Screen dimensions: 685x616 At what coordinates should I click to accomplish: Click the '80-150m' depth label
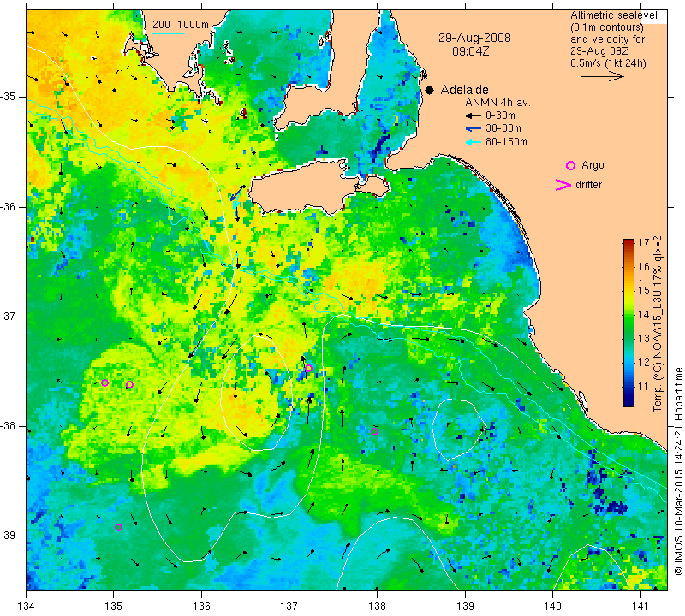click(x=506, y=142)
